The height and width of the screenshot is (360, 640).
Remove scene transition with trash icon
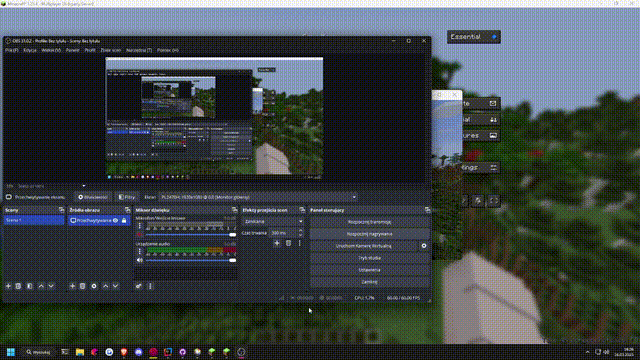[288, 243]
